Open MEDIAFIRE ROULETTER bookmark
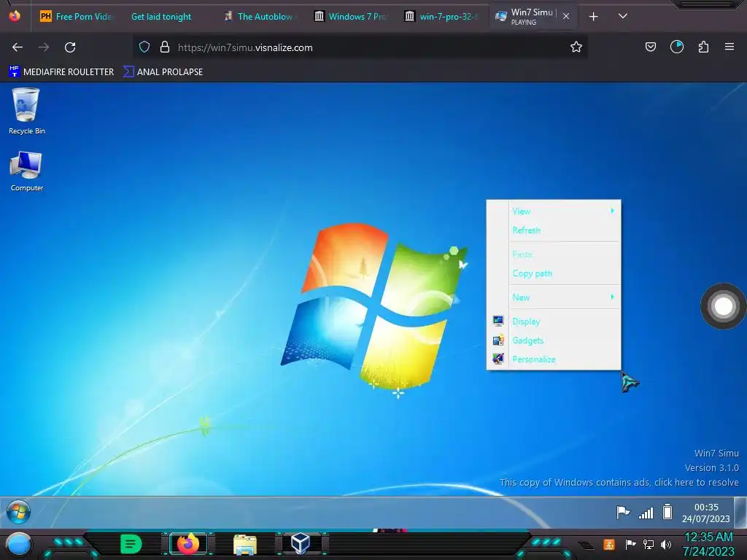This screenshot has height=560, width=747. (61, 72)
